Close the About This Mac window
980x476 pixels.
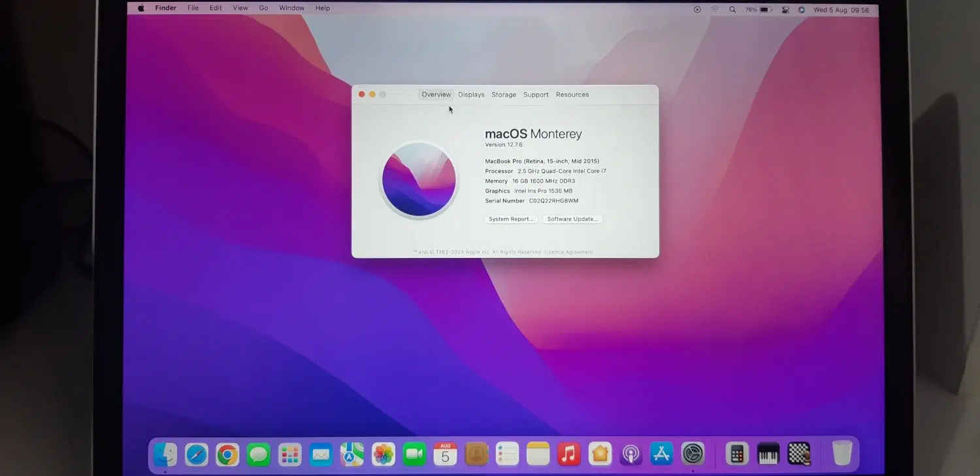pyautogui.click(x=362, y=95)
